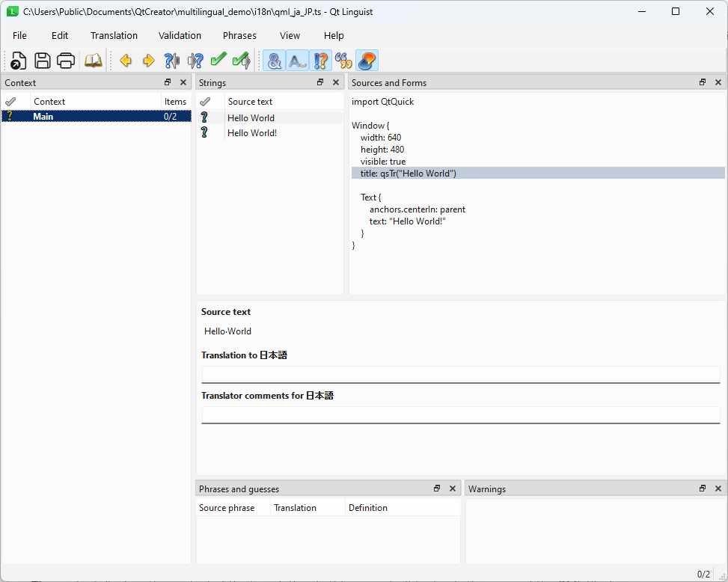Mark translation done and go next

pyautogui.click(x=218, y=61)
